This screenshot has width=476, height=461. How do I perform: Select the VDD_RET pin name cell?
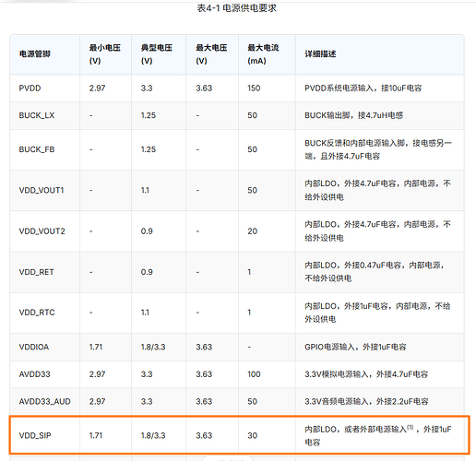pyautogui.click(x=45, y=272)
